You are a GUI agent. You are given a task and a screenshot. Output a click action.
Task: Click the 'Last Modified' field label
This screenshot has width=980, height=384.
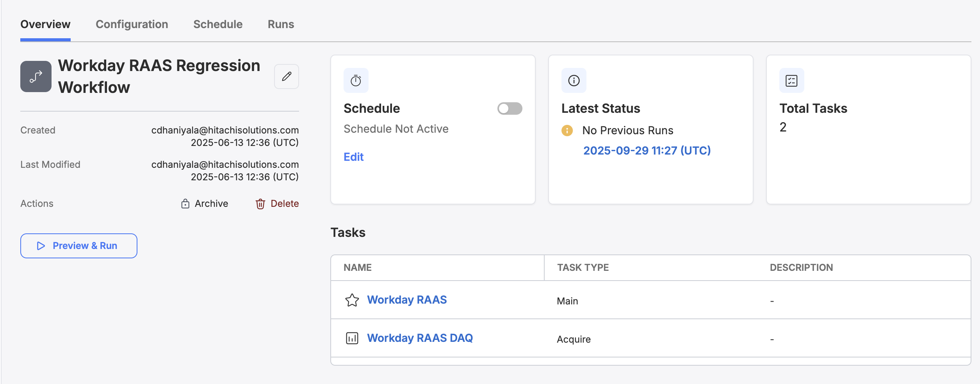point(50,165)
